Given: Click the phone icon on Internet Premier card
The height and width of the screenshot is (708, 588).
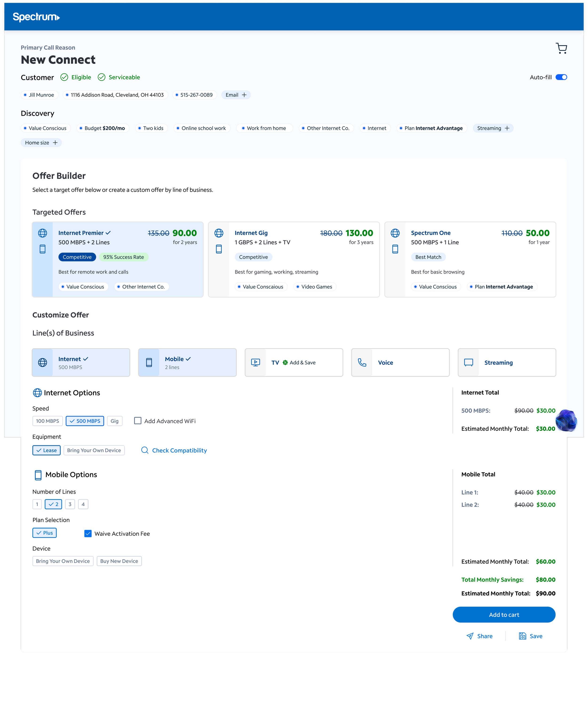Looking at the screenshot, I should click(x=43, y=249).
